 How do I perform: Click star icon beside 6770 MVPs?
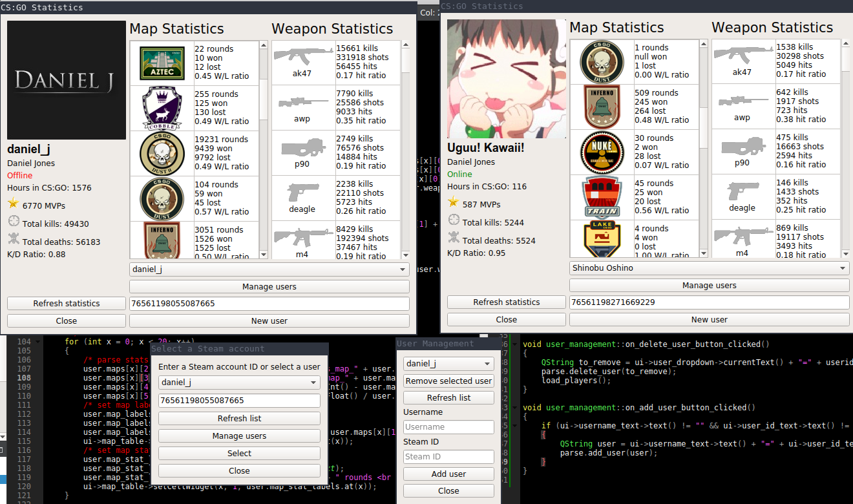[x=14, y=204]
